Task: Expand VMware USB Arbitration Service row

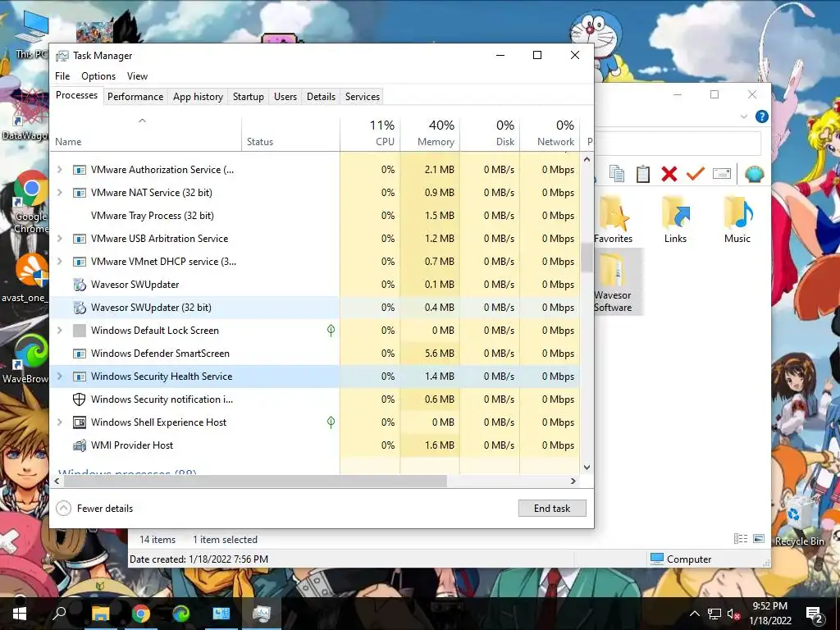Action: pos(59,239)
